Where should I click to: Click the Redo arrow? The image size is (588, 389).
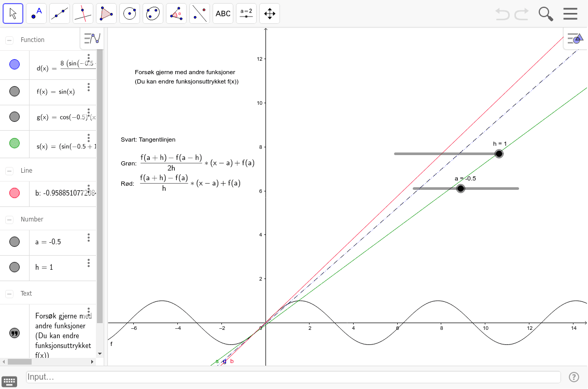pos(522,14)
